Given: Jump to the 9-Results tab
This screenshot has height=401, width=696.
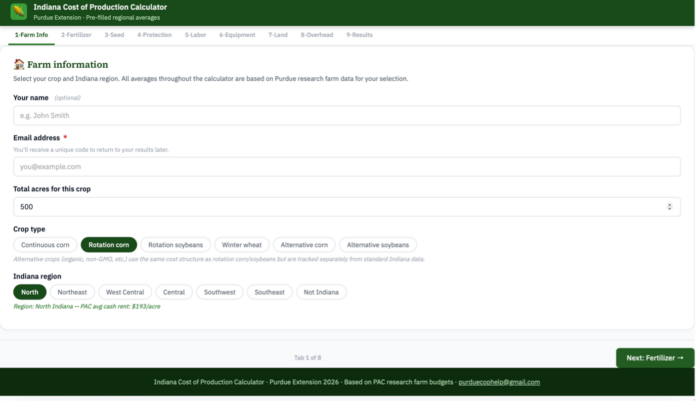Looking at the screenshot, I should (360, 35).
